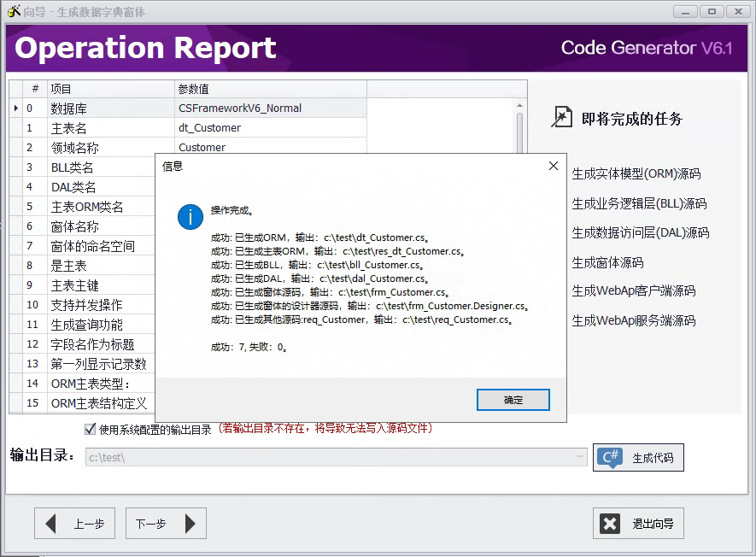Toggle the 使用系统配置的输出目录 checkbox
This screenshot has height=557, width=756.
(x=91, y=429)
